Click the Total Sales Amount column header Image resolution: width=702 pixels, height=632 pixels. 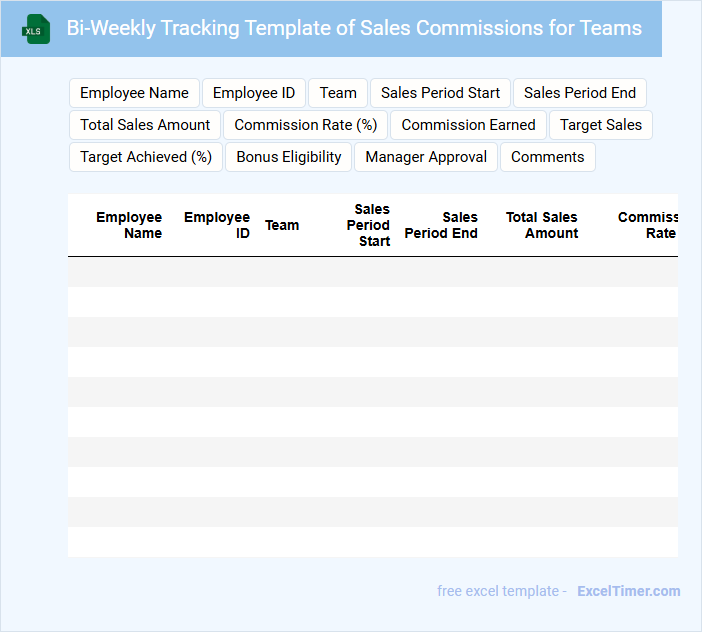(542, 225)
